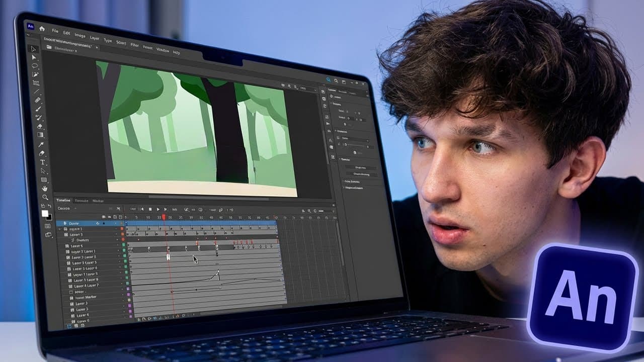Click the first wide button in the Properties panel

[x=360, y=167]
